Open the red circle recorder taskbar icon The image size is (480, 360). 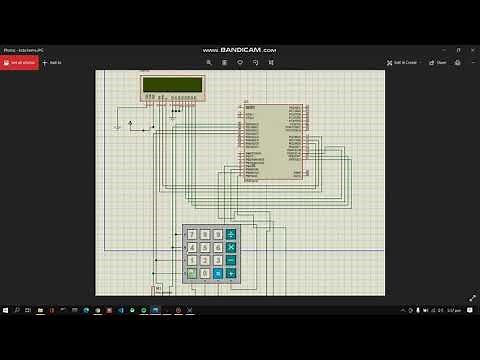(178, 310)
